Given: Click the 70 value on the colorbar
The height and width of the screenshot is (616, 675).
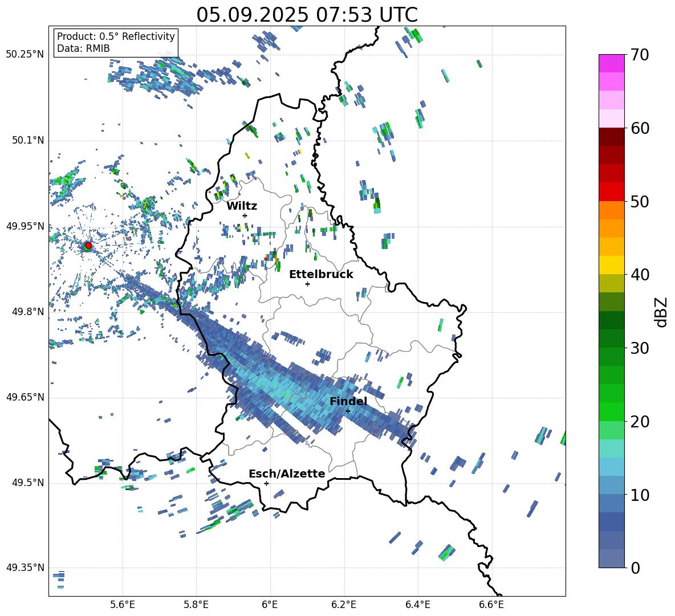Looking at the screenshot, I should [640, 55].
